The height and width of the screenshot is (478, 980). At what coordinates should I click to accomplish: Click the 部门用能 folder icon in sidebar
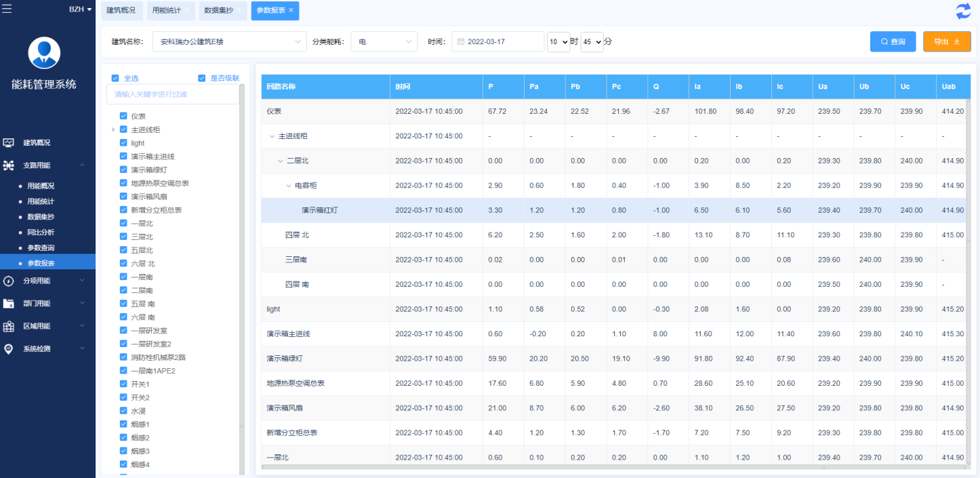coord(9,303)
